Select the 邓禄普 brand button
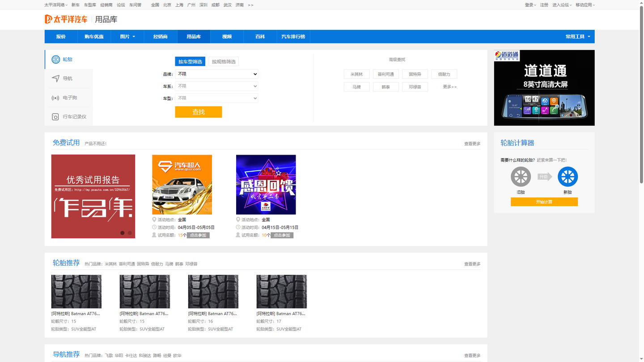 point(415,87)
